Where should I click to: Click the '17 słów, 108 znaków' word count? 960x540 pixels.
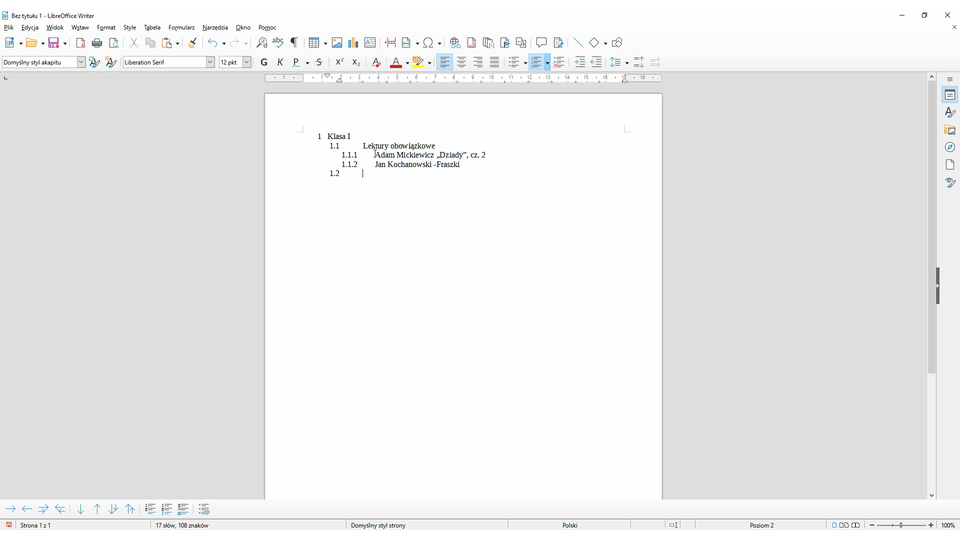click(x=182, y=525)
